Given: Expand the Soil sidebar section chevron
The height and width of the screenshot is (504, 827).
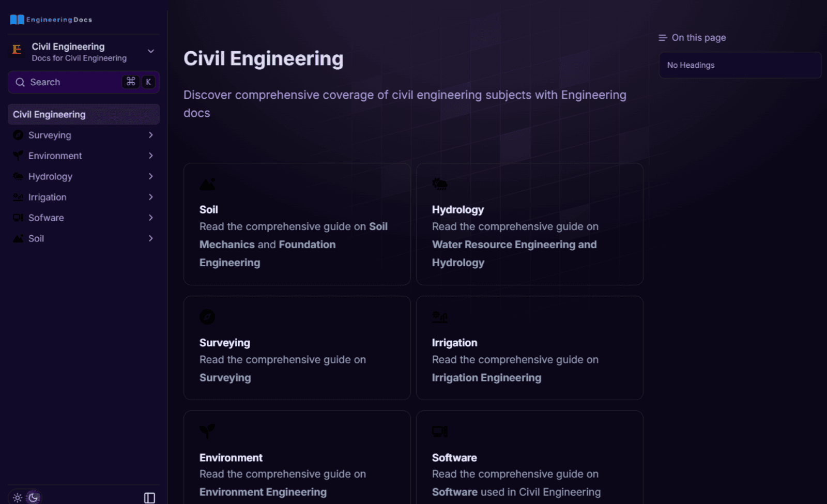Looking at the screenshot, I should click(x=150, y=238).
